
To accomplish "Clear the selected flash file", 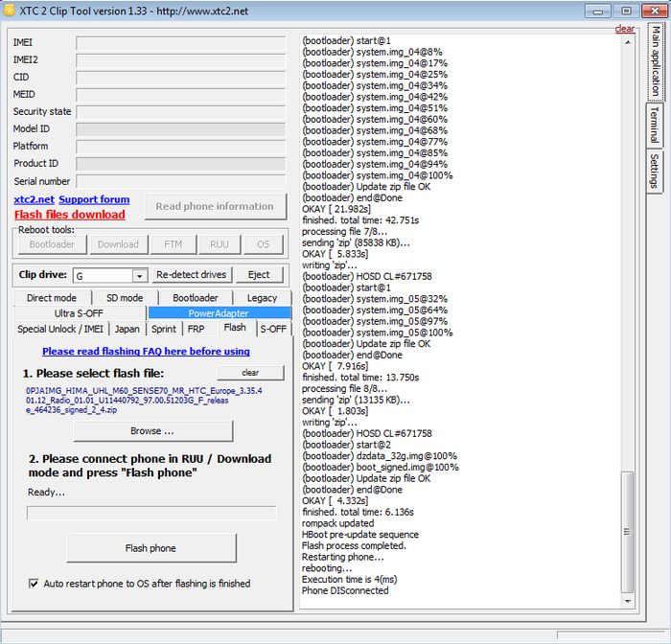I will pyautogui.click(x=250, y=373).
